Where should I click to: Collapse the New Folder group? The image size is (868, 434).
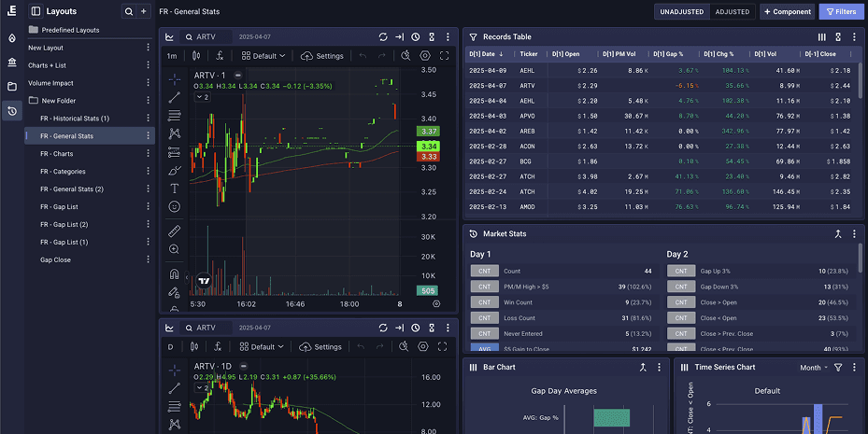click(x=52, y=101)
